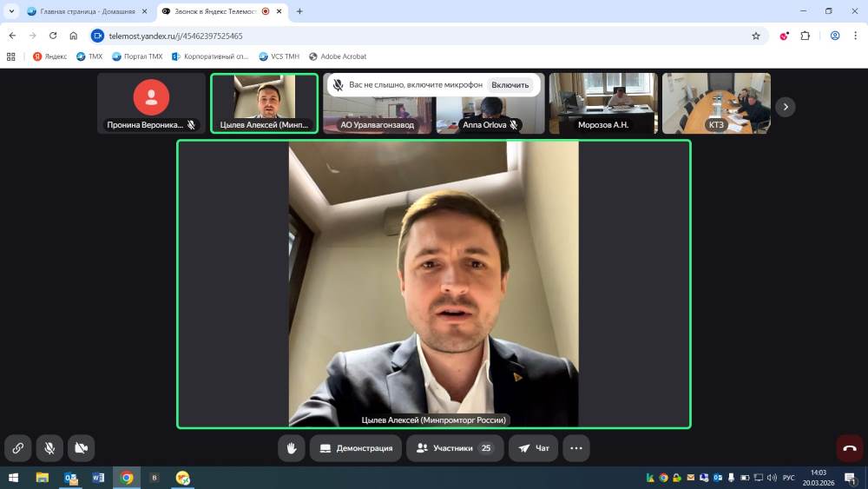This screenshot has width=868, height=489.
Task: Show next participants with right chevron
Action: [786, 107]
